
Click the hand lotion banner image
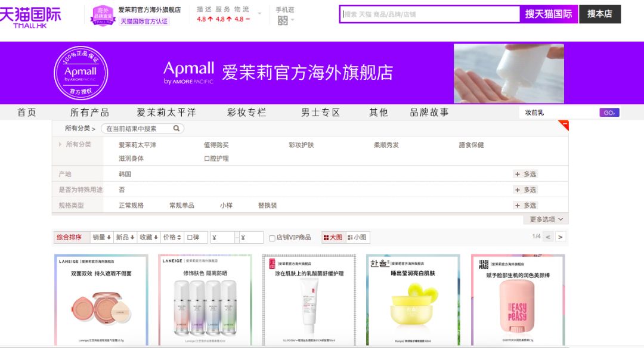coord(509,73)
